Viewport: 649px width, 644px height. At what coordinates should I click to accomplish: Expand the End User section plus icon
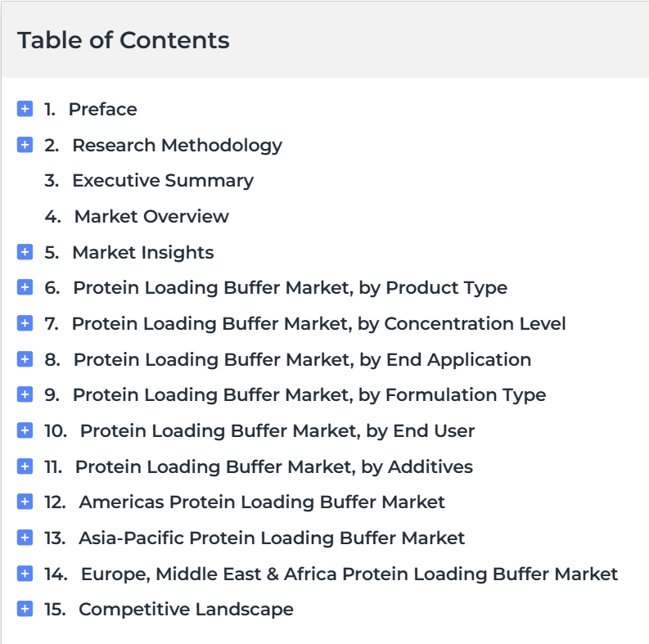point(25,430)
